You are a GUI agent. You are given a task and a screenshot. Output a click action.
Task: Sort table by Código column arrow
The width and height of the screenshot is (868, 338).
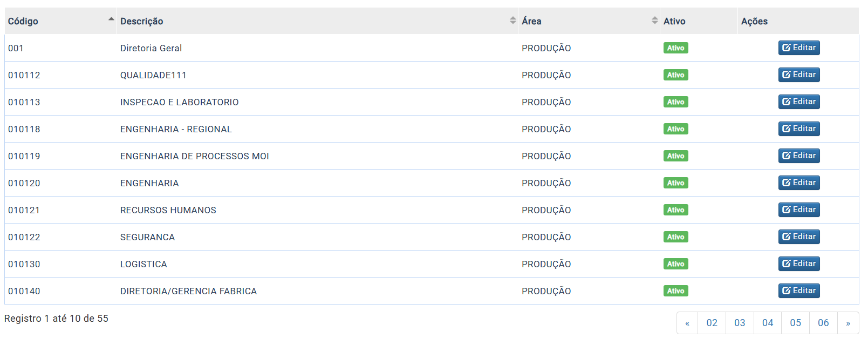pos(111,19)
